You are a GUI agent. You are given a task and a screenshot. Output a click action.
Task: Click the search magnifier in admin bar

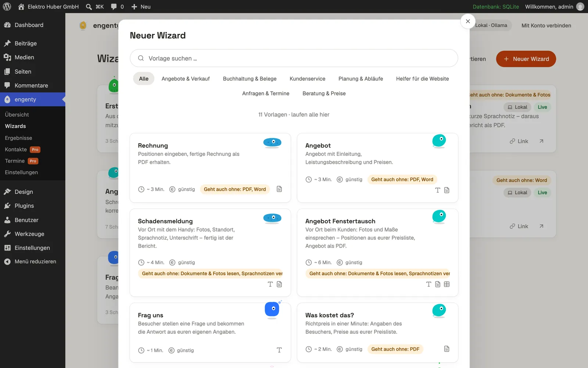pyautogui.click(x=89, y=7)
